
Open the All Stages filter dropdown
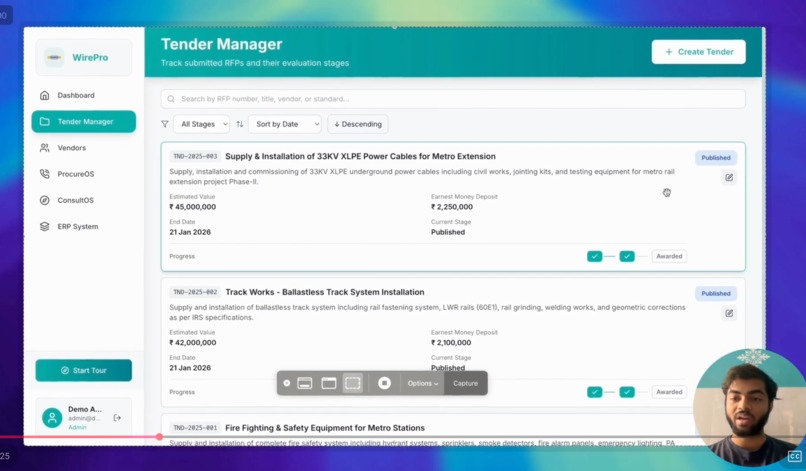coord(202,124)
